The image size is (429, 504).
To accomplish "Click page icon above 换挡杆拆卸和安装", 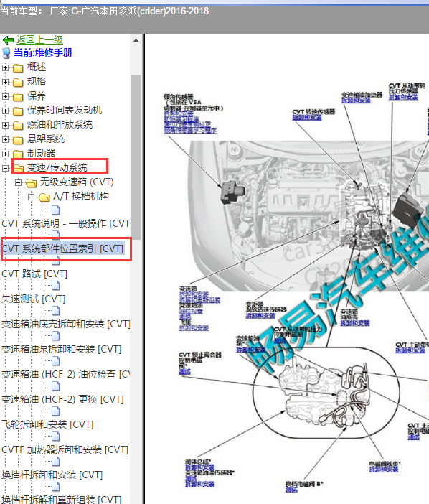I will [56, 462].
